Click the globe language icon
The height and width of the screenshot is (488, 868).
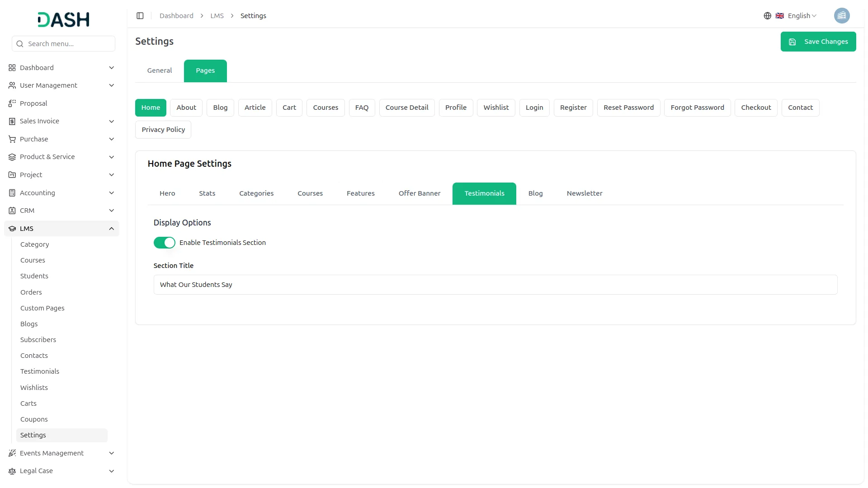click(767, 16)
